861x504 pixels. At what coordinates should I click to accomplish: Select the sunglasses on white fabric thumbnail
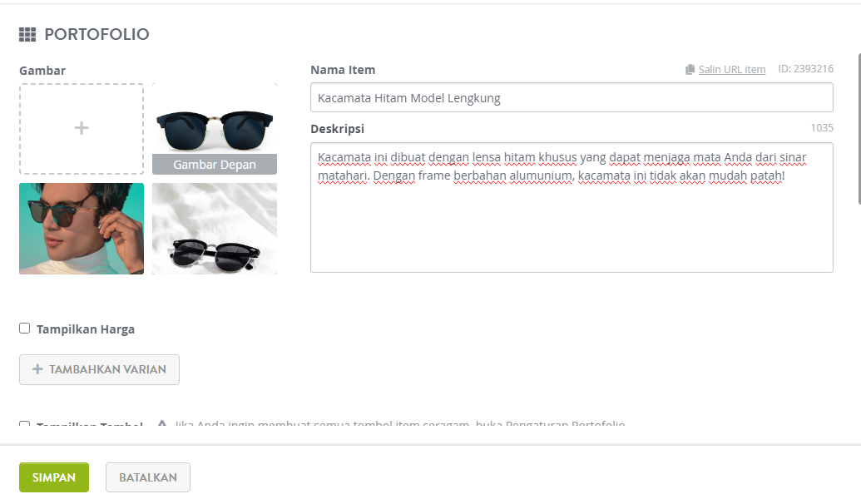(x=215, y=229)
